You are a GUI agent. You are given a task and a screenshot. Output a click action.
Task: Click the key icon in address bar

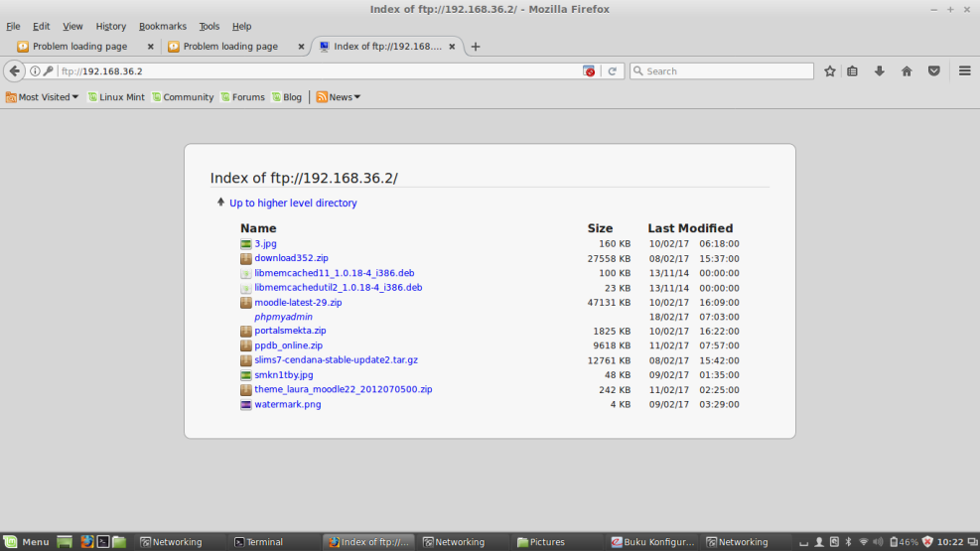(48, 71)
